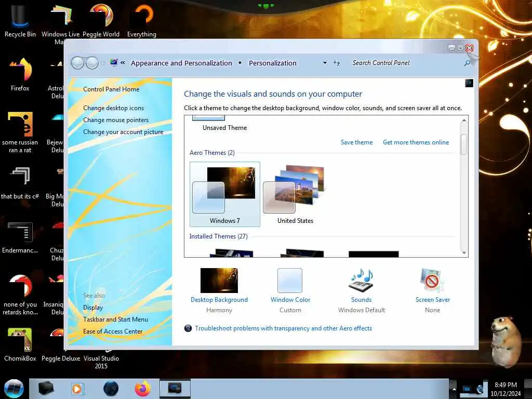Click the search magnifier icon
This screenshot has width=532, height=399.
467,63
